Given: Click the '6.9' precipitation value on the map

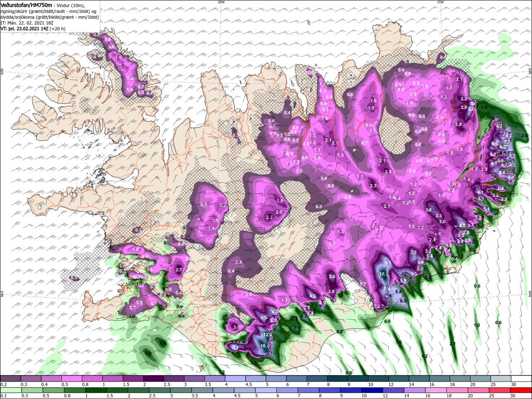Looking at the screenshot, I should tap(403, 300).
